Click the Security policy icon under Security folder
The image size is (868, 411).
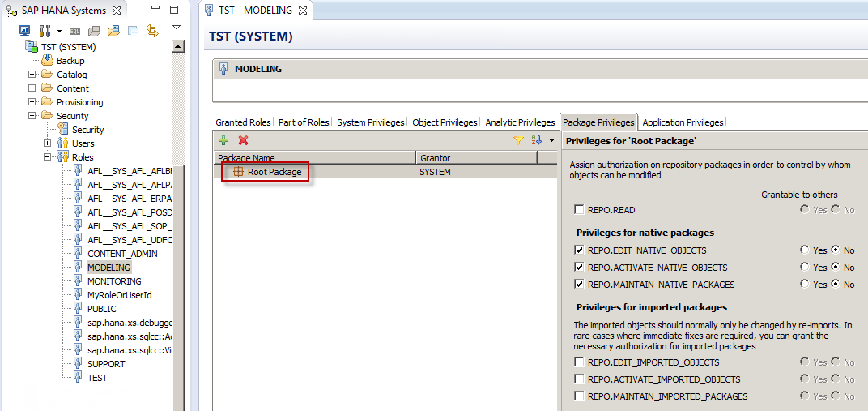tap(63, 130)
